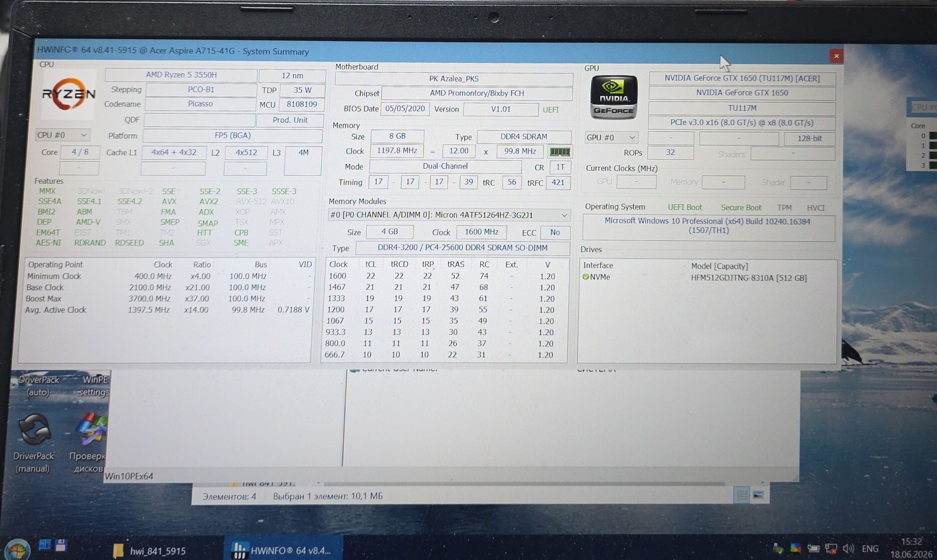This screenshot has width=937, height=560.
Task: Open the Safely Remove Hardware tray icon
Action: coord(777,548)
